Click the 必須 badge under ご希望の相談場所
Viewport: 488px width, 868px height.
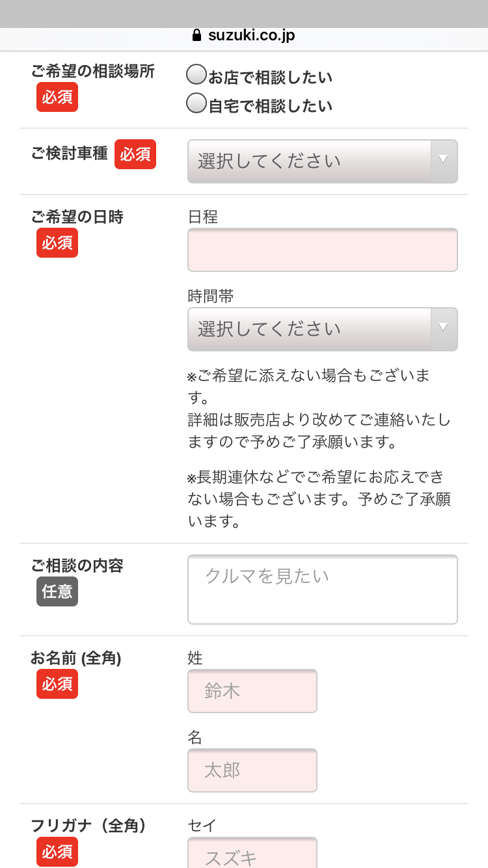57,97
